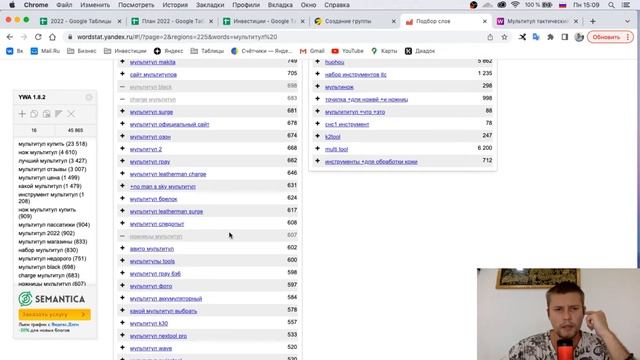Click the orange 'Заказать услугу' button

coord(54,314)
